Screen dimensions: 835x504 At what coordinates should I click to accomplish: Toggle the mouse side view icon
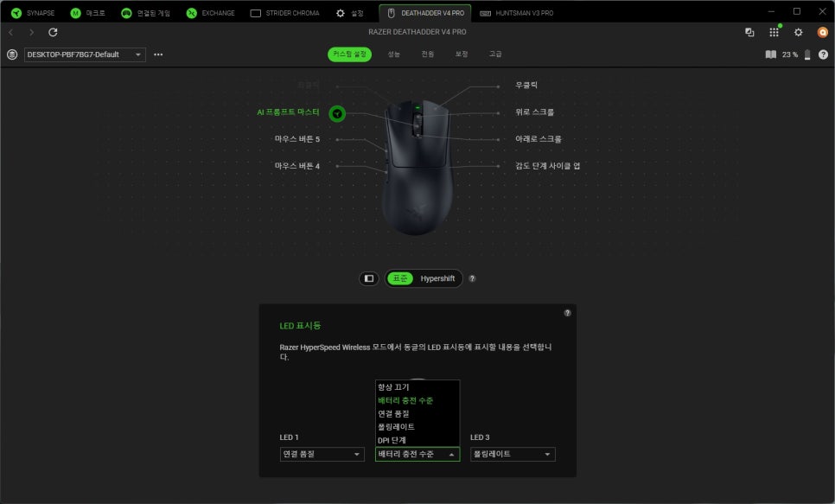[368, 278]
